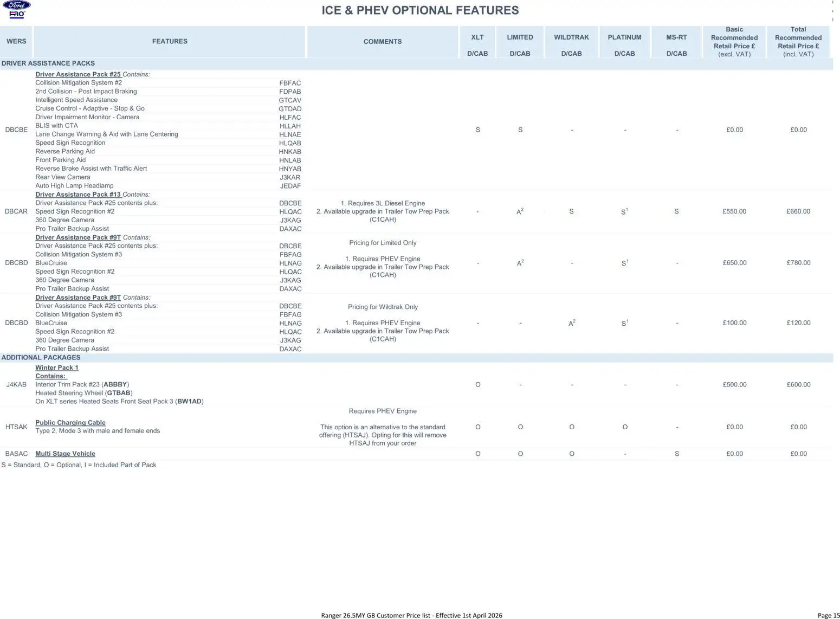Select the £660.00 total price
The height and width of the screenshot is (619, 840).
[798, 211]
